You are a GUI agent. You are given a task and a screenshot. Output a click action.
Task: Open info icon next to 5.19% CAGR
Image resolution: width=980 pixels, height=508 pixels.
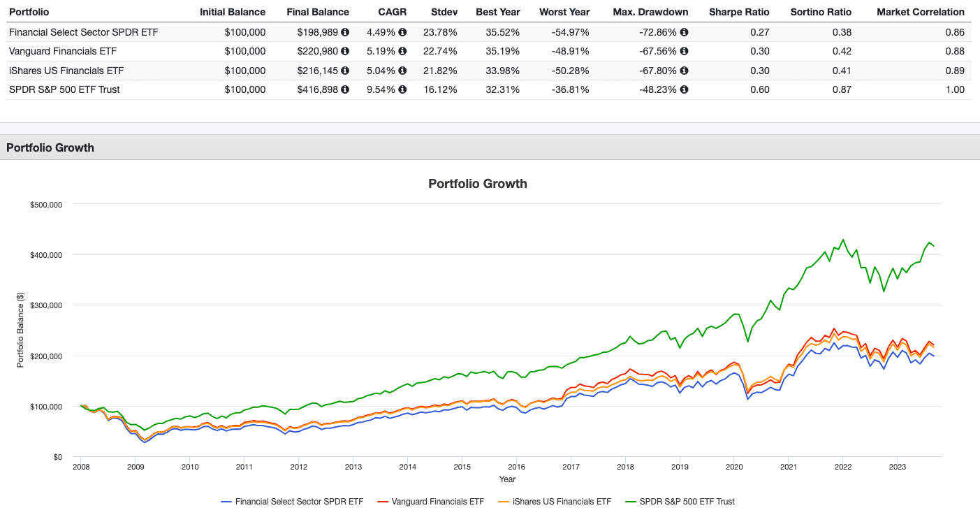pyautogui.click(x=402, y=51)
